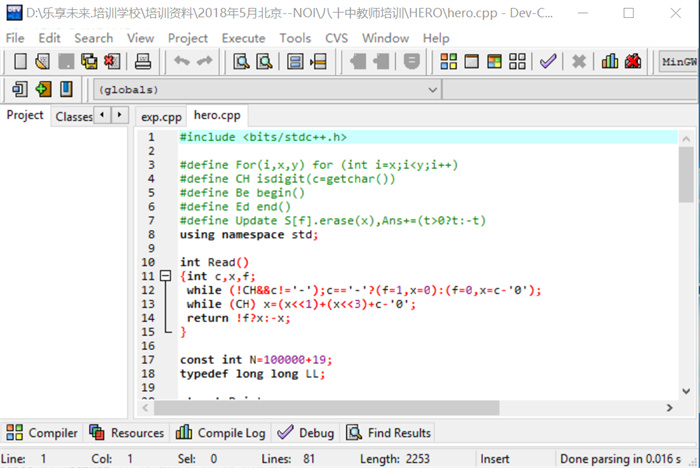
Task: Click the Redo arrow icon
Action: 204,60
